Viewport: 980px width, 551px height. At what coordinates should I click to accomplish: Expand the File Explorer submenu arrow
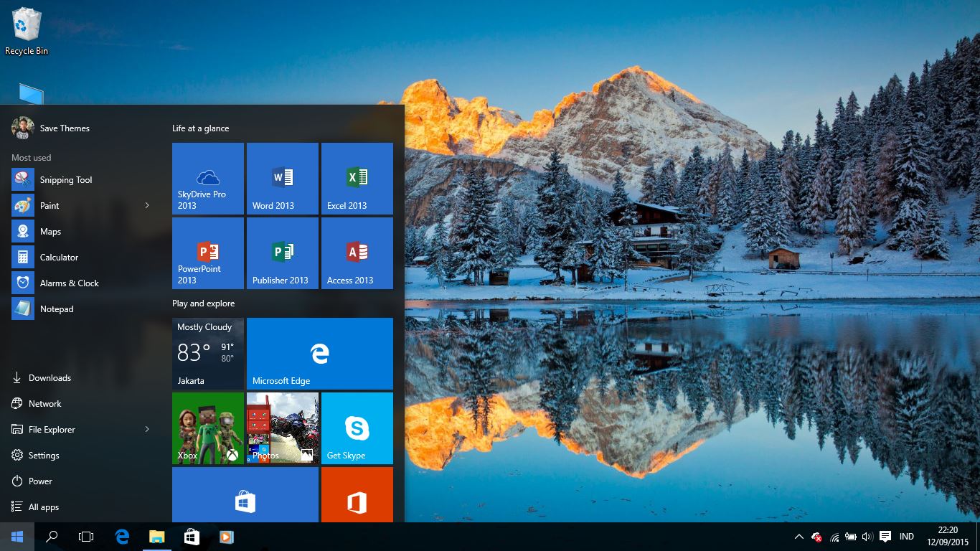[146, 429]
